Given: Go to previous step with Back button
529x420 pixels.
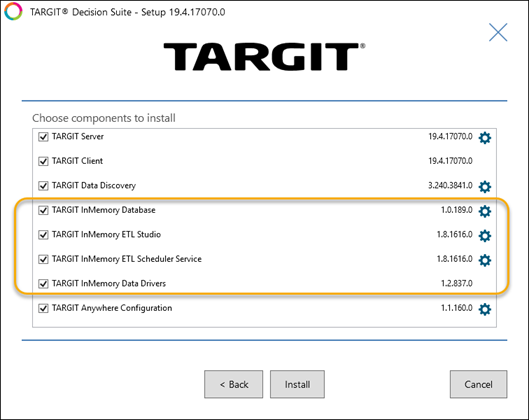Looking at the screenshot, I should point(233,384).
